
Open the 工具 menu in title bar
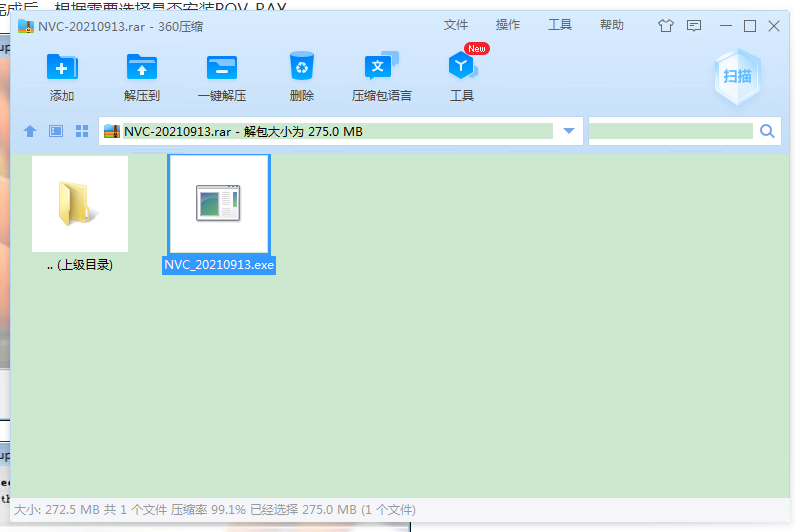pos(560,25)
